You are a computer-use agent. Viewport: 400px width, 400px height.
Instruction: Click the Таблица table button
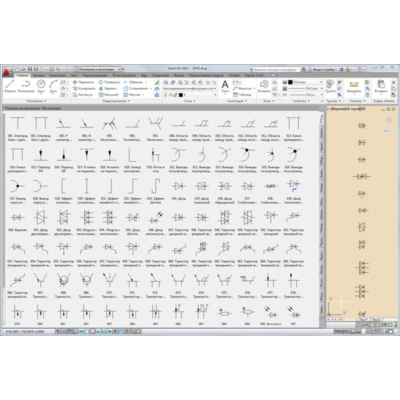click(x=242, y=95)
